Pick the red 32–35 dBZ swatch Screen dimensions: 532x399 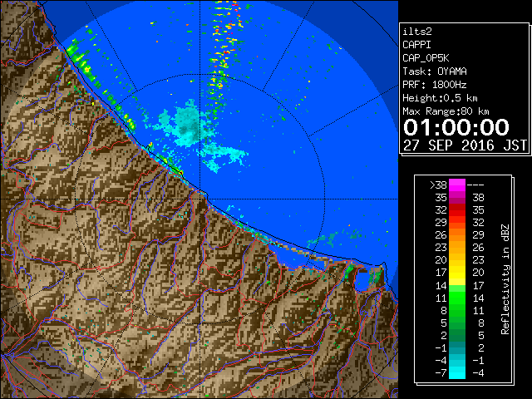click(457, 210)
